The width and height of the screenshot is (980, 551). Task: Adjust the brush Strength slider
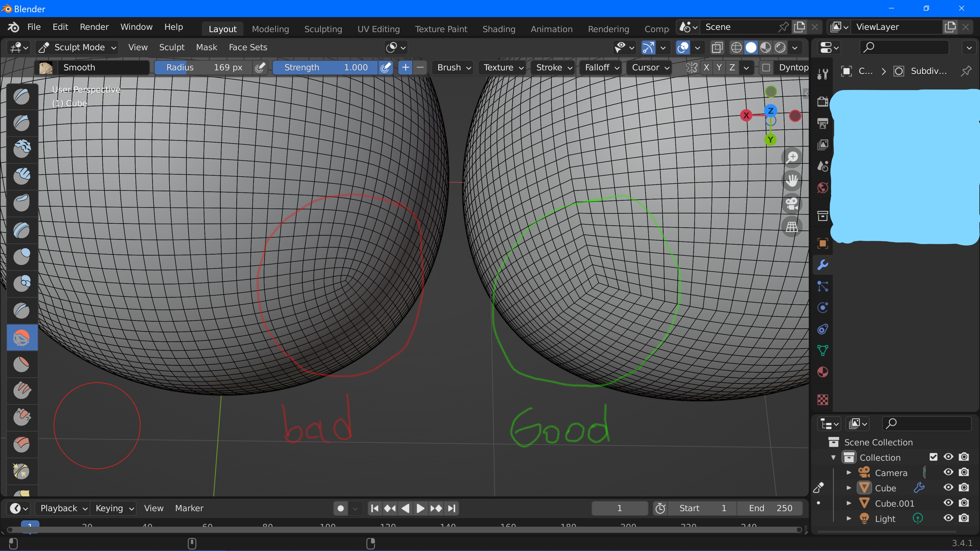tap(326, 68)
